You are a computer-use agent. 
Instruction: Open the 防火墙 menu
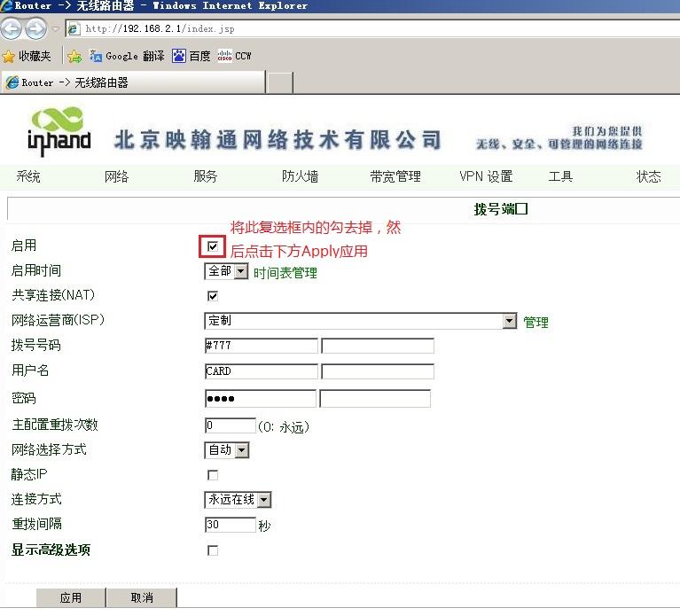300,176
